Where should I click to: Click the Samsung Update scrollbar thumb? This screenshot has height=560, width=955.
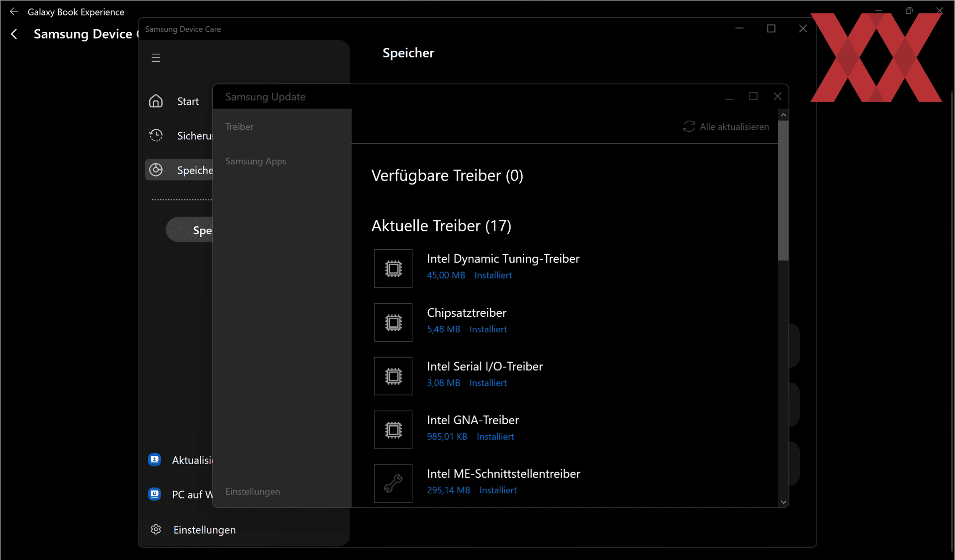[783, 190]
